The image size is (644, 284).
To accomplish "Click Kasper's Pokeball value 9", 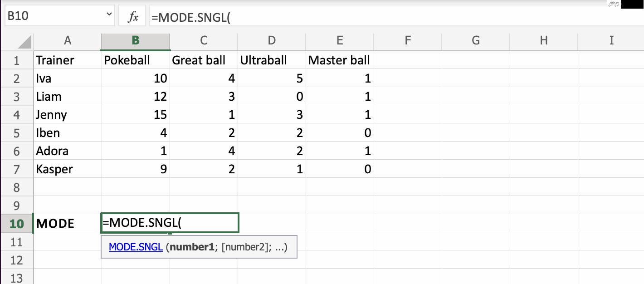I will click(x=136, y=169).
